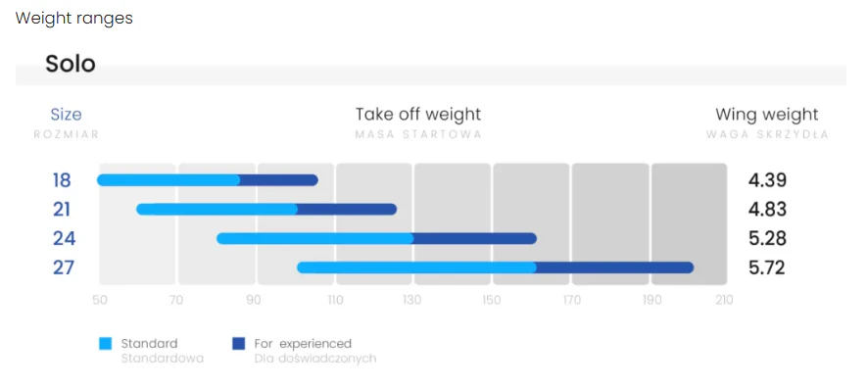Select size 27 label
Image resolution: width=868 pixels, height=389 pixels.
64,267
